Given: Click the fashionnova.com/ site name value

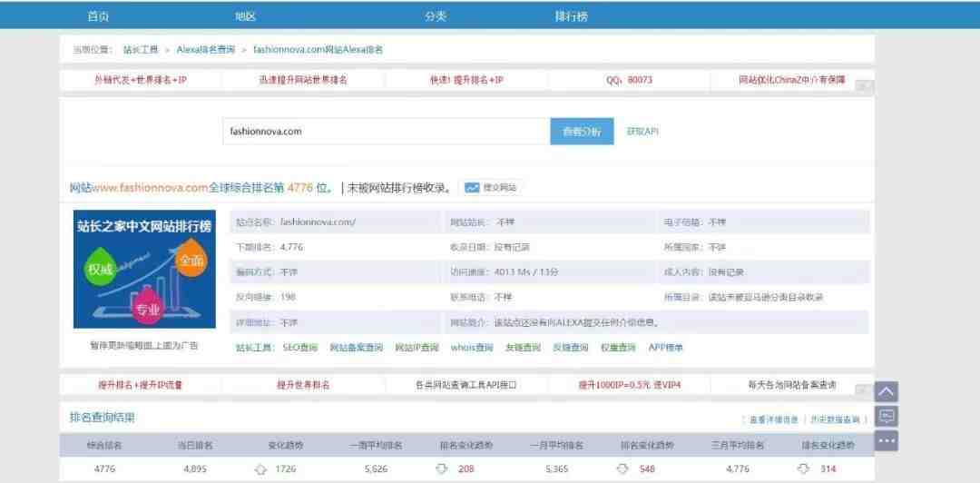Looking at the screenshot, I should (318, 222).
